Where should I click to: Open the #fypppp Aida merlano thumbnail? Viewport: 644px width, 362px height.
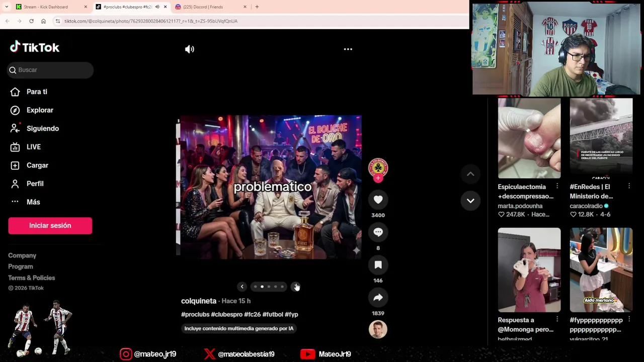point(601,270)
